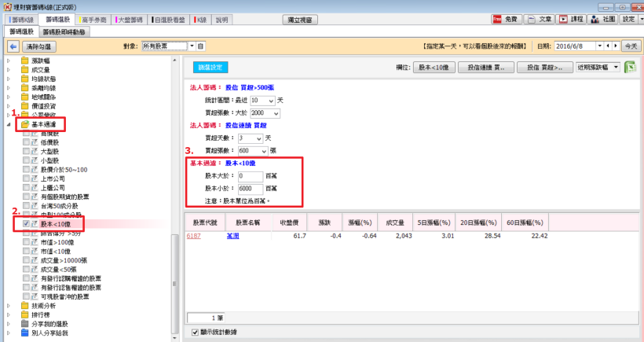Click the blue back arrow icon

13,46
